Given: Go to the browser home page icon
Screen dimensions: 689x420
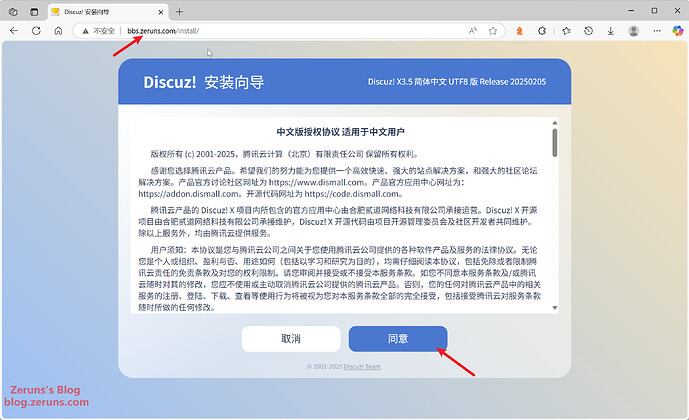Looking at the screenshot, I should (58, 31).
